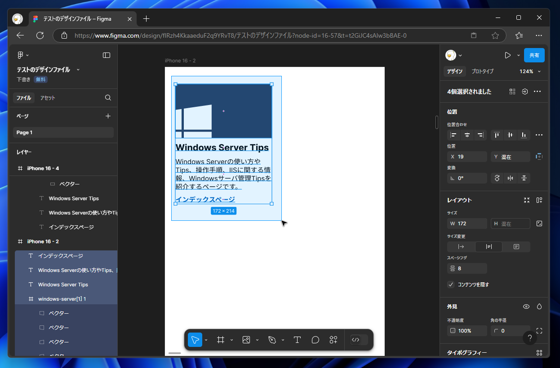Click the blend mode droplet icon

coord(539,307)
